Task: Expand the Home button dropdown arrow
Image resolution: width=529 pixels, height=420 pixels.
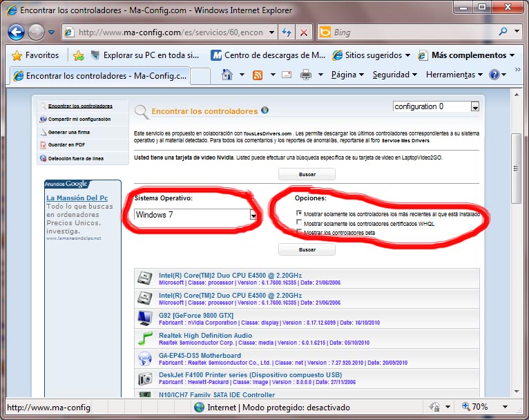Action: 242,75
